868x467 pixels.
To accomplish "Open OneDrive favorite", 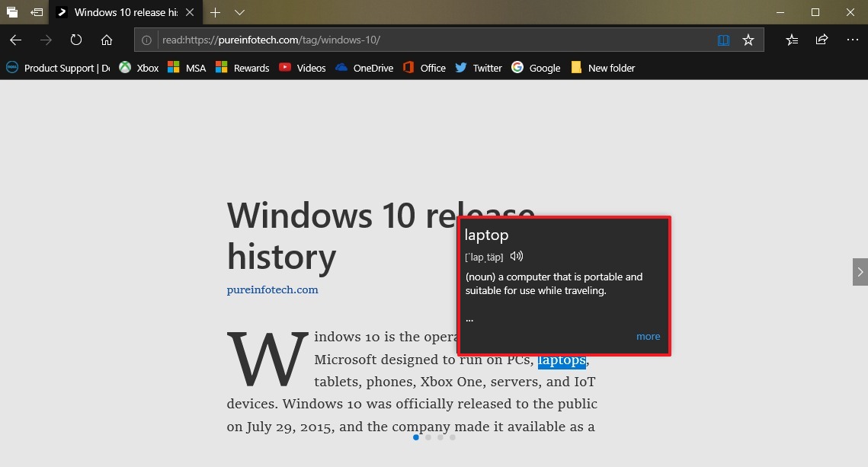I will (364, 68).
